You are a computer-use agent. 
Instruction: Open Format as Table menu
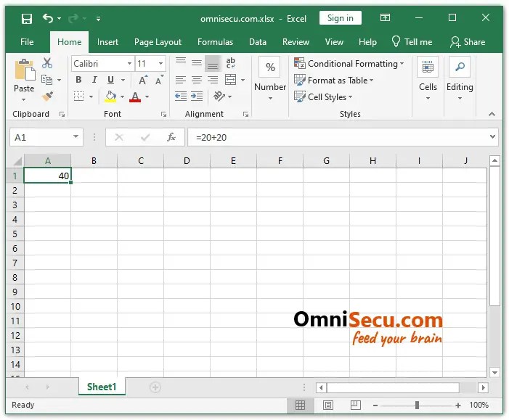pos(334,80)
